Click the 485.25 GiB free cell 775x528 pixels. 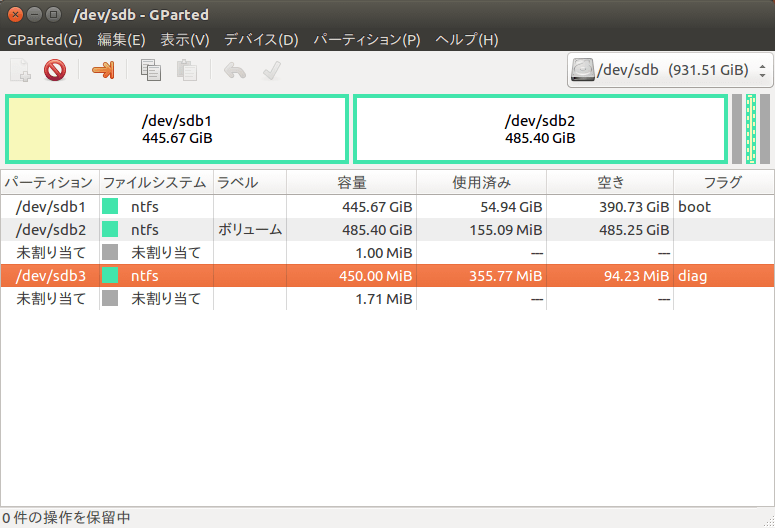click(610, 230)
